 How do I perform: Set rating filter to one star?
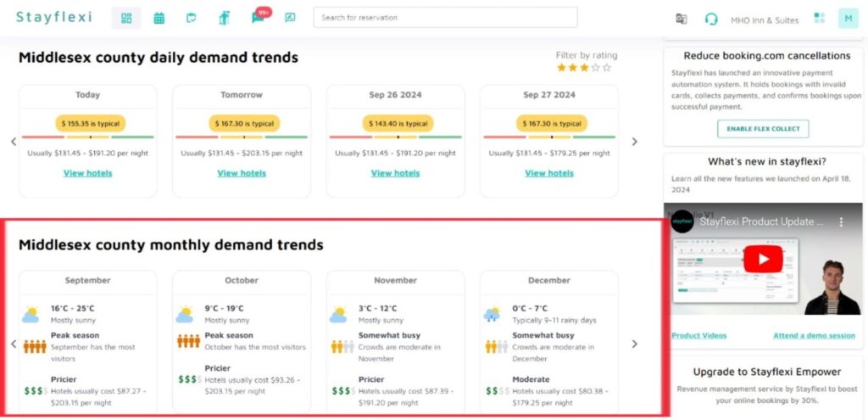tap(561, 68)
